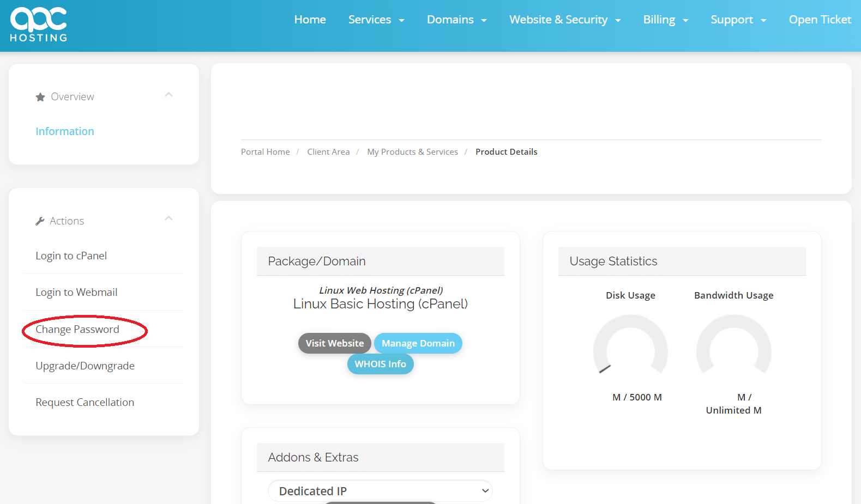Follow Client Area breadcrumb link
The height and width of the screenshot is (504, 861).
328,152
